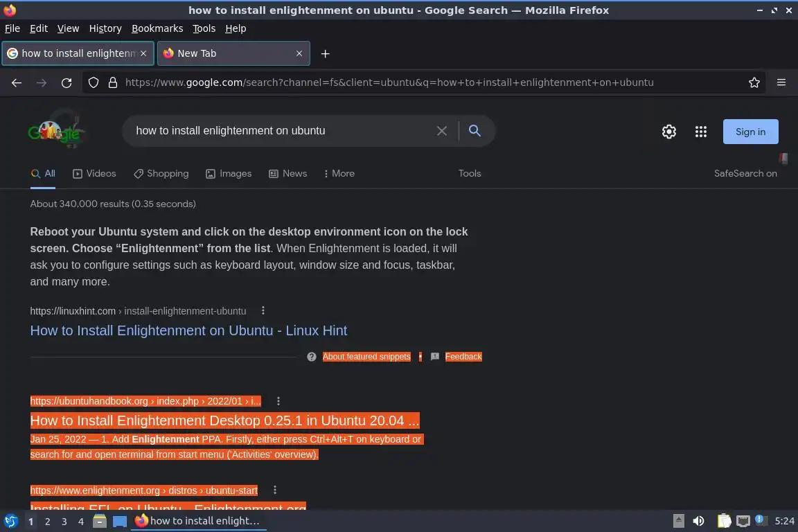Select the All results tab
Image resolution: width=798 pixels, height=532 pixels.
pos(43,174)
